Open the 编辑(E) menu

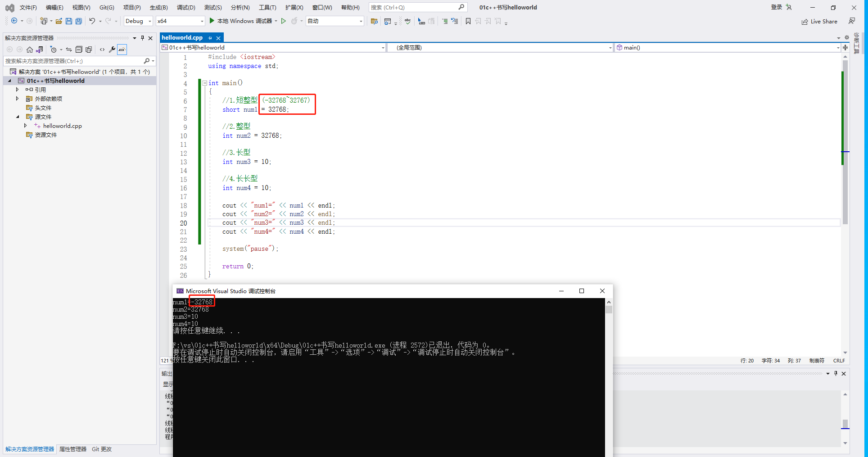54,7
